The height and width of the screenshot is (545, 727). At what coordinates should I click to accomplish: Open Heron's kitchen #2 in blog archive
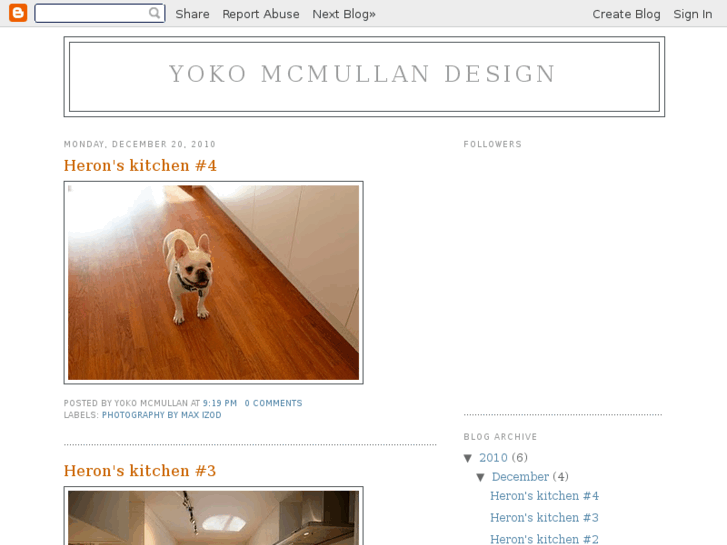click(544, 539)
